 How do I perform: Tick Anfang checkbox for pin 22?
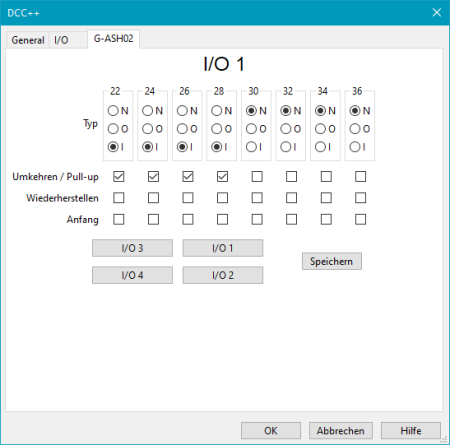click(x=119, y=219)
